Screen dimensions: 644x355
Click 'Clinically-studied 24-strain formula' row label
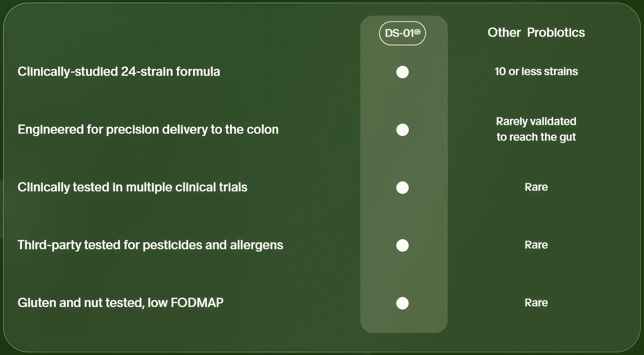(x=119, y=72)
